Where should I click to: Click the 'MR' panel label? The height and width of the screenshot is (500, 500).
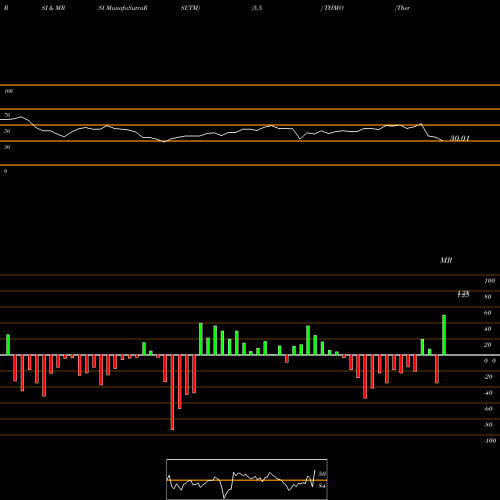446,260
